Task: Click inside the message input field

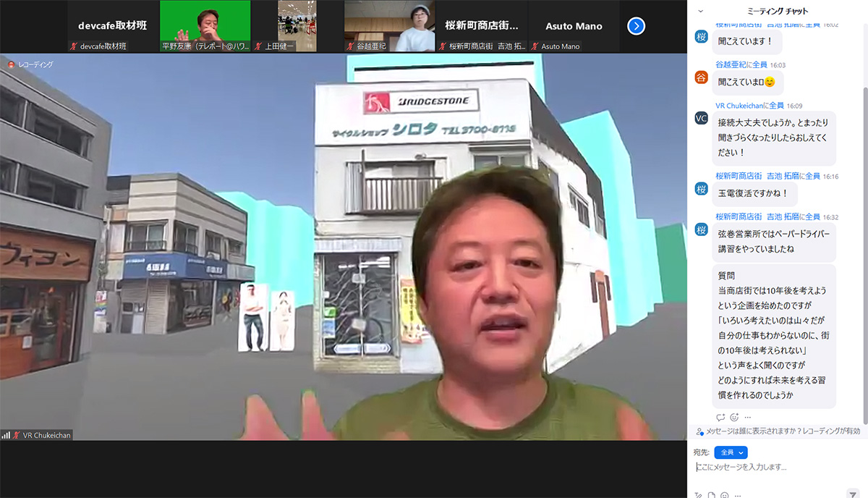Action: click(774, 468)
